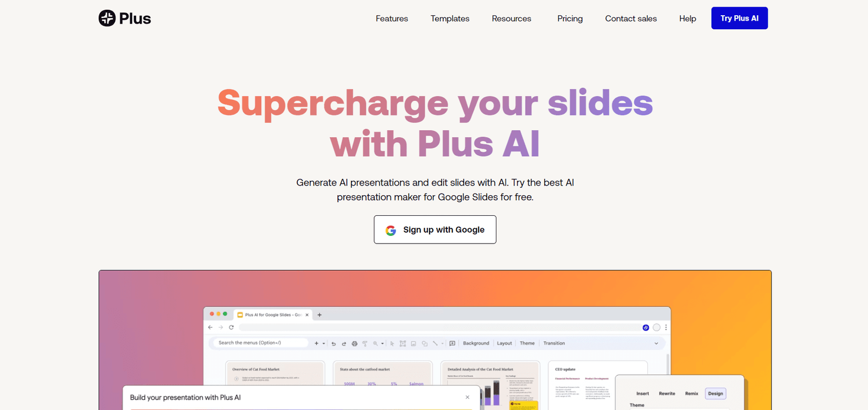Select the text box tool
The width and height of the screenshot is (868, 410).
[403, 343]
